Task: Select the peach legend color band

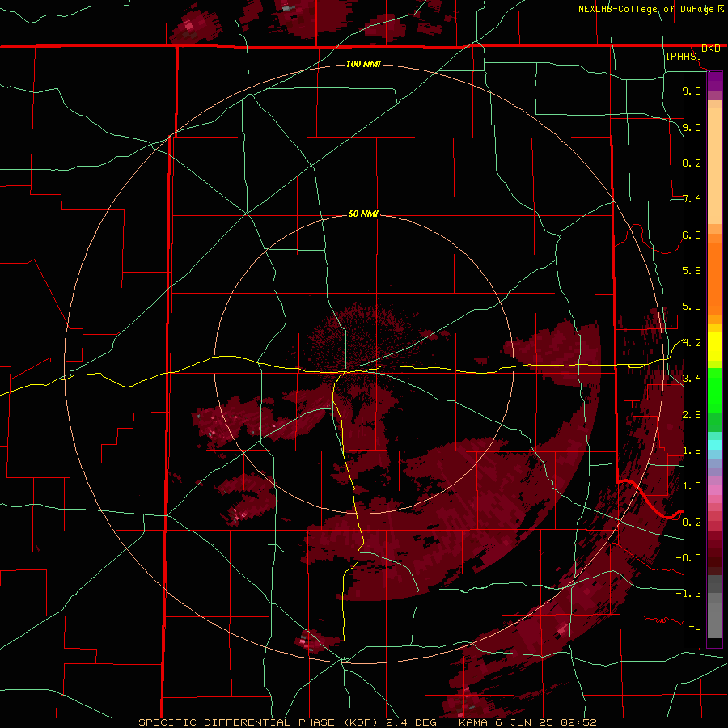Action: pos(714,166)
